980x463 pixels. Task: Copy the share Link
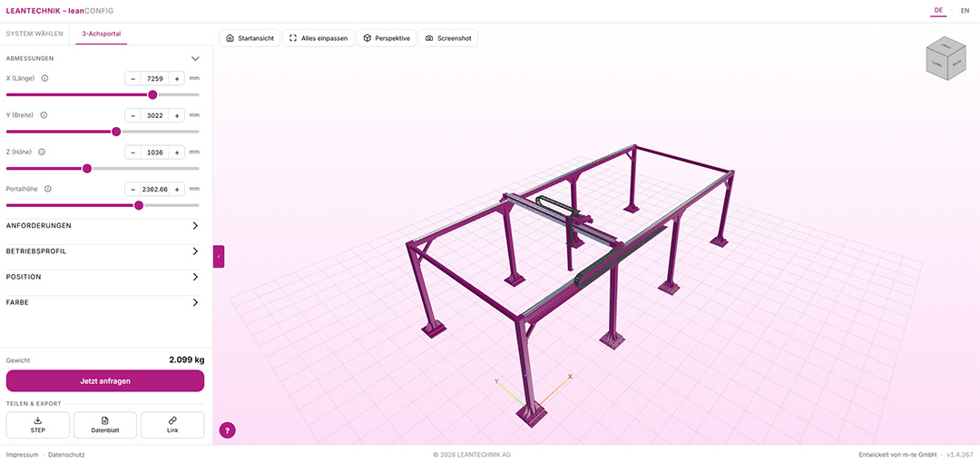click(x=172, y=425)
